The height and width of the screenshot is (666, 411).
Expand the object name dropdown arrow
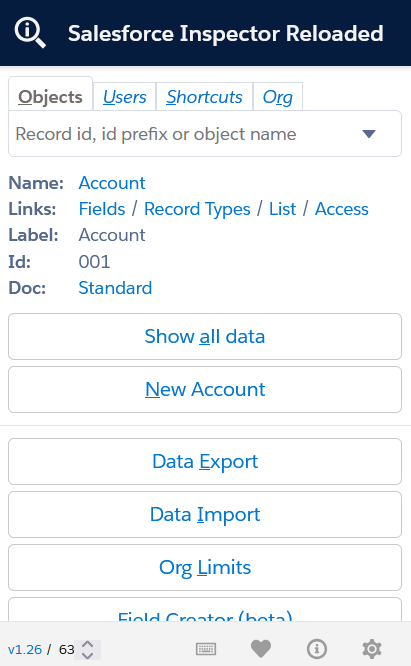(369, 134)
